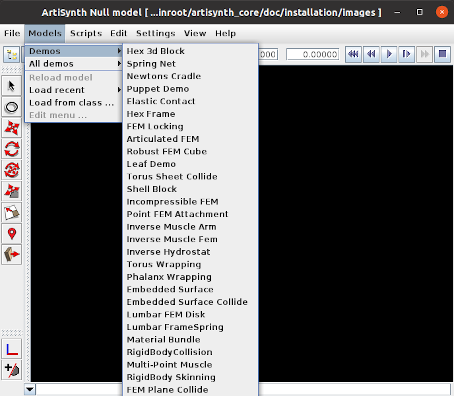Choose Load from class ...
454x396 pixels.
[74, 103]
